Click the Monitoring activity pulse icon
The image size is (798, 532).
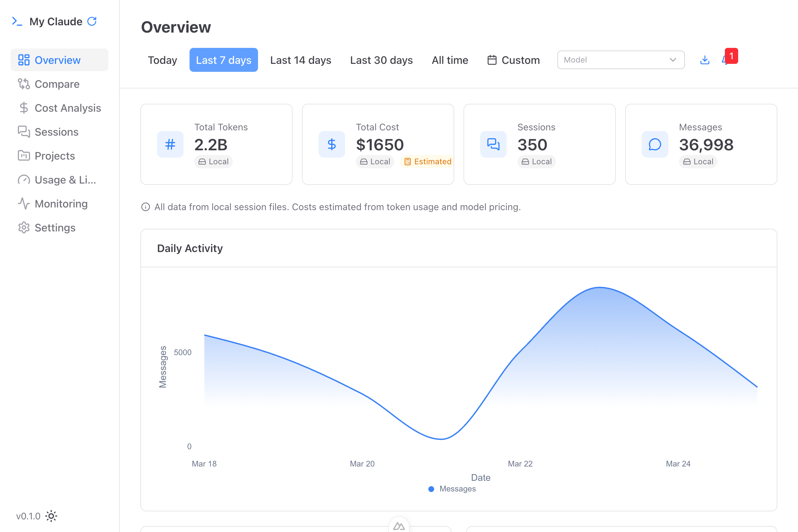point(24,203)
